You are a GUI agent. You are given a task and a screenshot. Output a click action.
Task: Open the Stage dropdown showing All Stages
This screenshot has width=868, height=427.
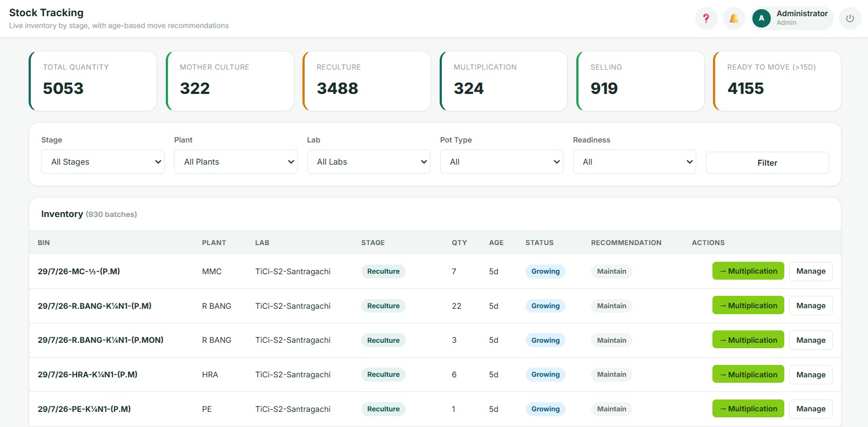click(x=103, y=162)
